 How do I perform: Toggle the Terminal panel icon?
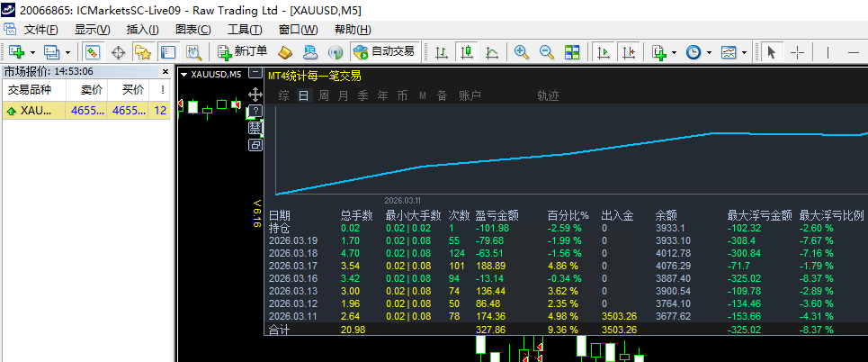(167, 52)
